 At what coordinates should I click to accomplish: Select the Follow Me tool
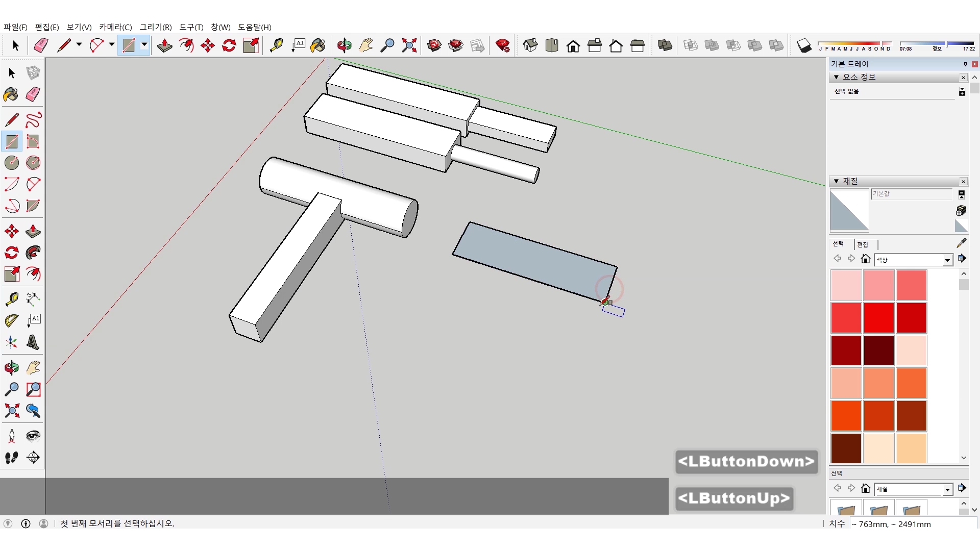point(33,253)
